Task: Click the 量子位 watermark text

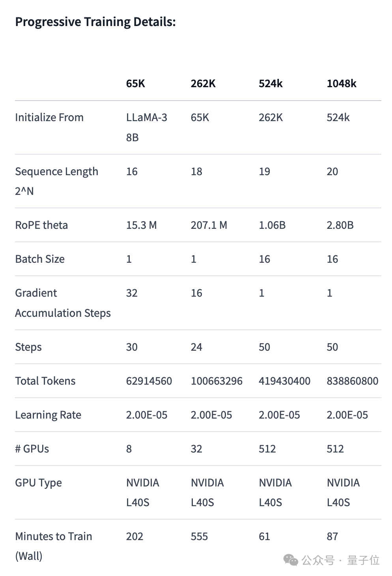Action: [x=363, y=560]
